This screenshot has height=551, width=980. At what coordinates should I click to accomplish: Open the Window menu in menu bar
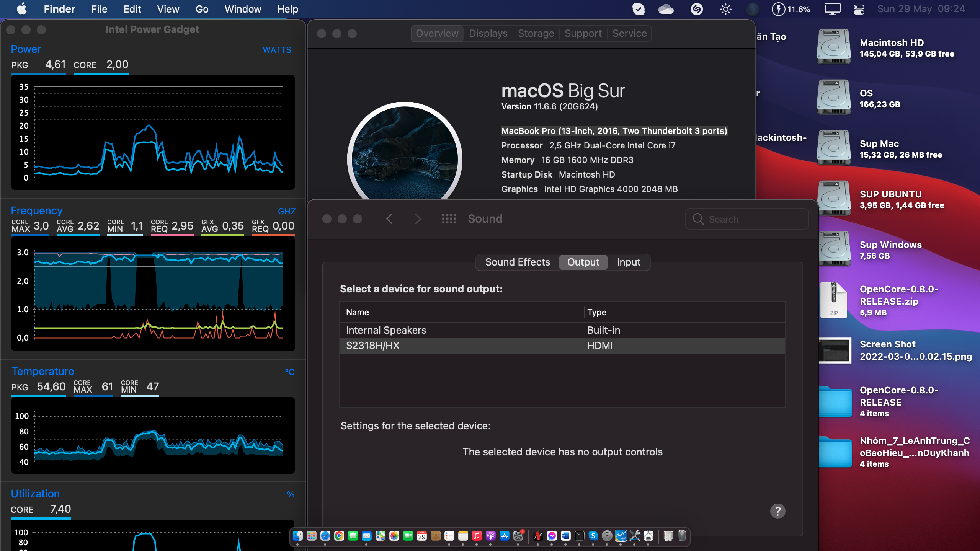tap(243, 9)
